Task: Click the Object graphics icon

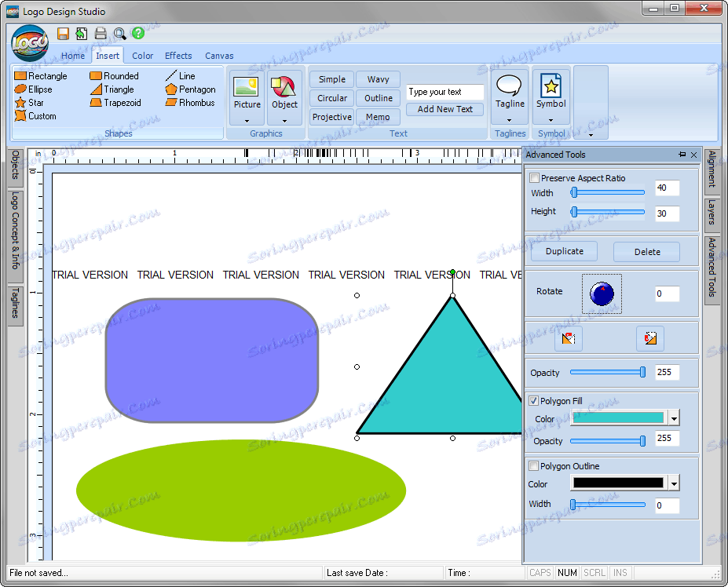Action: (284, 87)
